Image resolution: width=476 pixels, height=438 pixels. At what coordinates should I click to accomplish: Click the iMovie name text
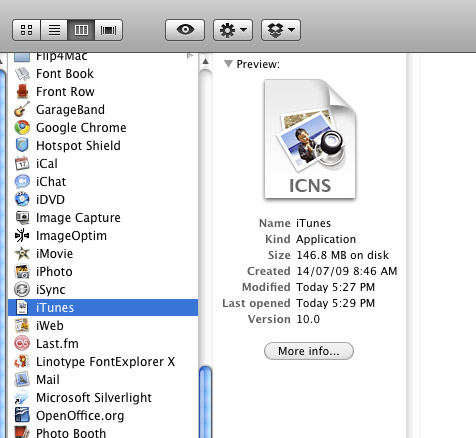tap(54, 254)
